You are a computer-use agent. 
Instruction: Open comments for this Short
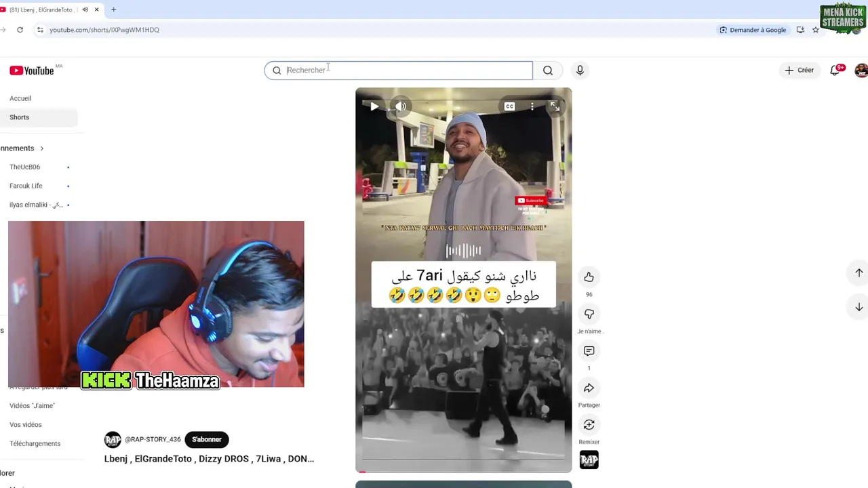(589, 350)
